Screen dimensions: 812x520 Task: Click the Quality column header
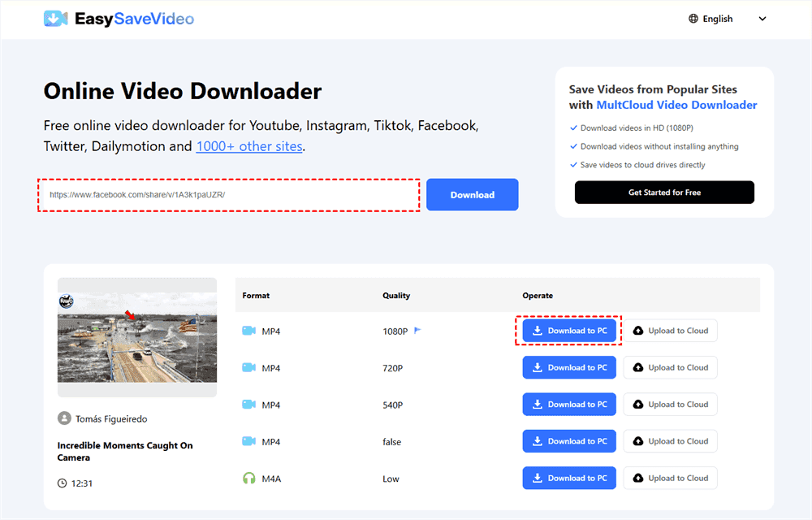(396, 295)
